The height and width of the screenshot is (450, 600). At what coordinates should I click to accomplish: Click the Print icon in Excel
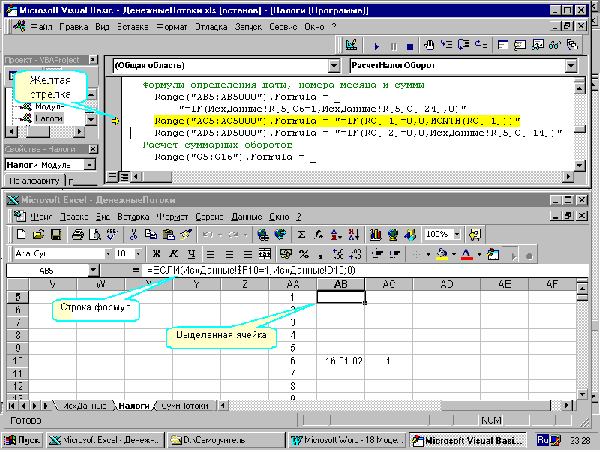pyautogui.click(x=78, y=234)
